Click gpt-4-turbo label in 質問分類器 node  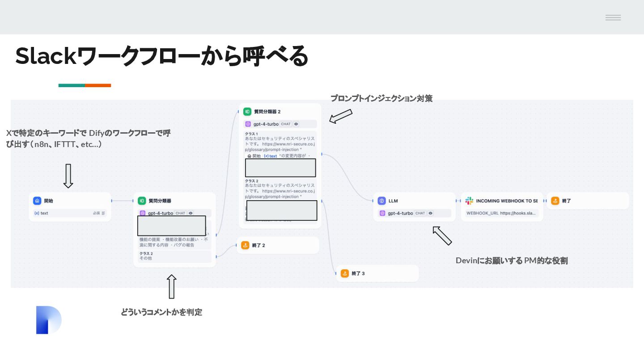click(161, 213)
